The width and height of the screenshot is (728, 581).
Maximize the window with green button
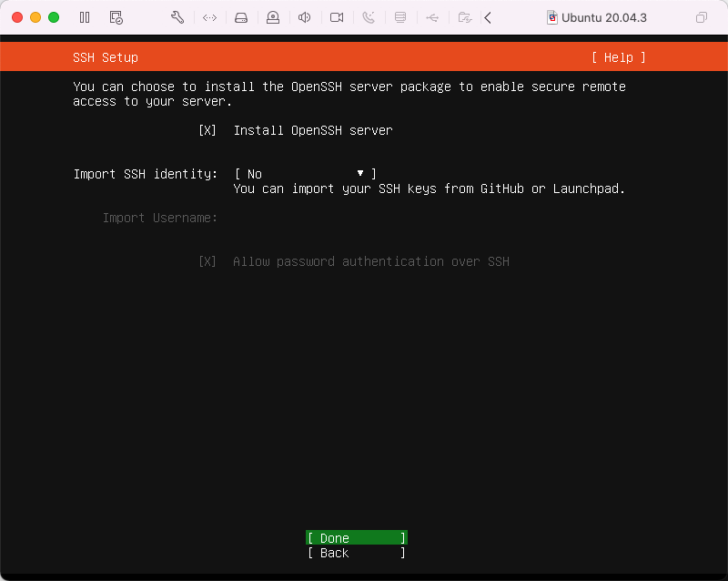pos(54,17)
